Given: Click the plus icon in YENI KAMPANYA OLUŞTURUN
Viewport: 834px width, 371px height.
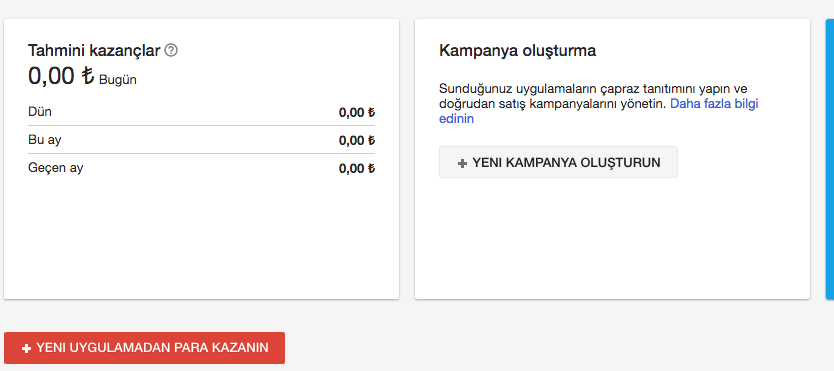Looking at the screenshot, I should click(x=462, y=164).
